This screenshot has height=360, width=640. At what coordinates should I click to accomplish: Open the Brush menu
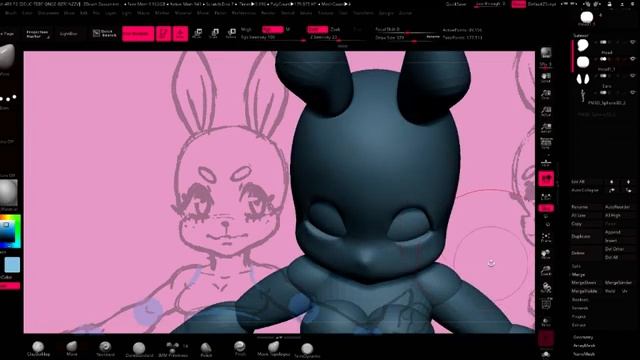(x=11, y=13)
